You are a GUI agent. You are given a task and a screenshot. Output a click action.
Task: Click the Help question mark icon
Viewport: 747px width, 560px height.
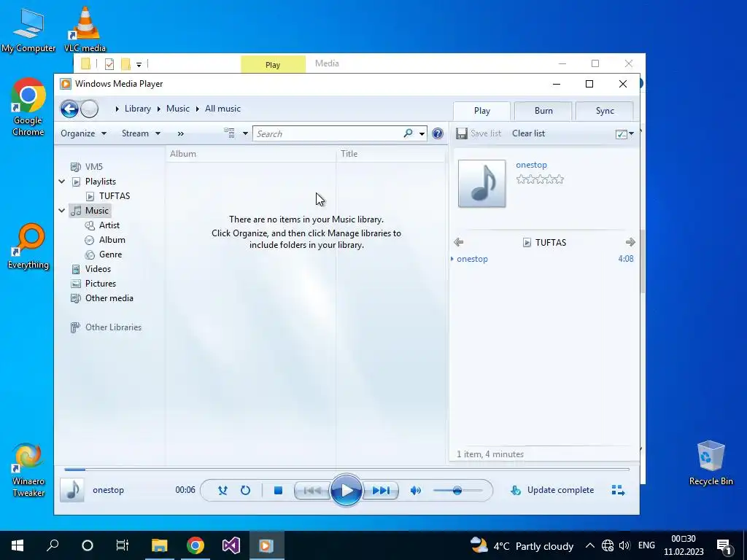point(438,133)
